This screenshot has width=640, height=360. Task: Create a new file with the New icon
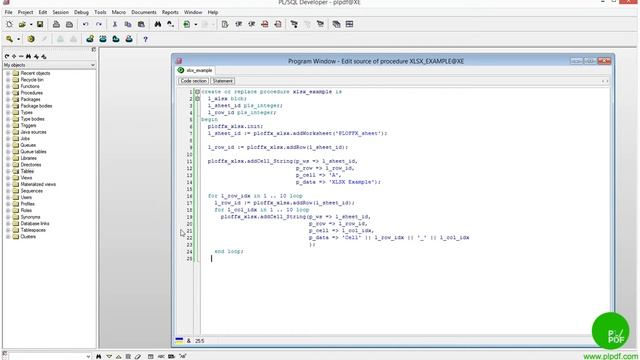tap(9, 24)
